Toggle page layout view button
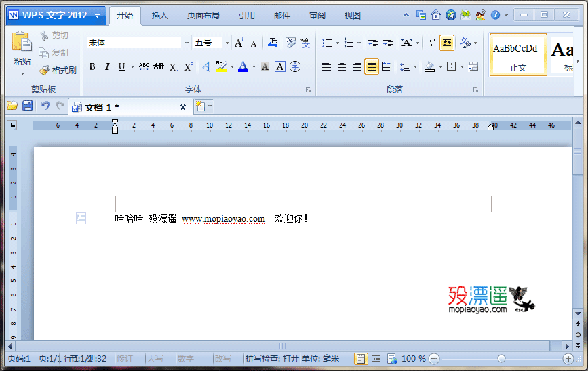588x371 pixels. (361, 359)
